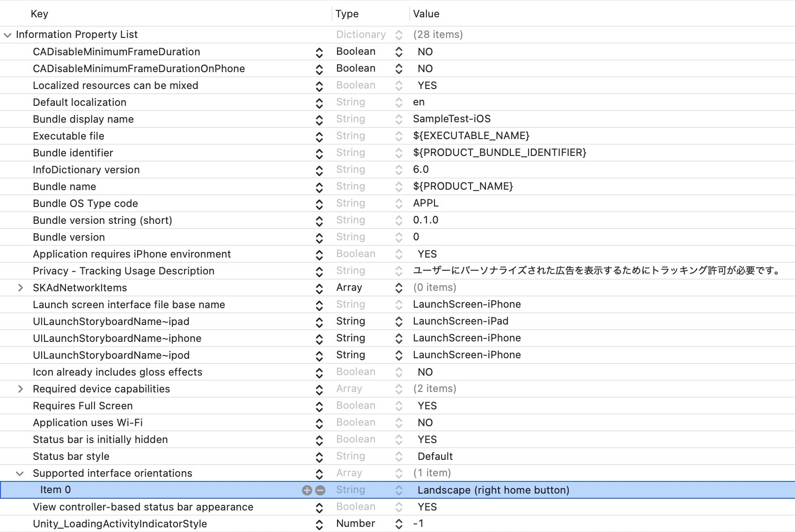Click the chevrons next to Executable file key

tap(319, 136)
